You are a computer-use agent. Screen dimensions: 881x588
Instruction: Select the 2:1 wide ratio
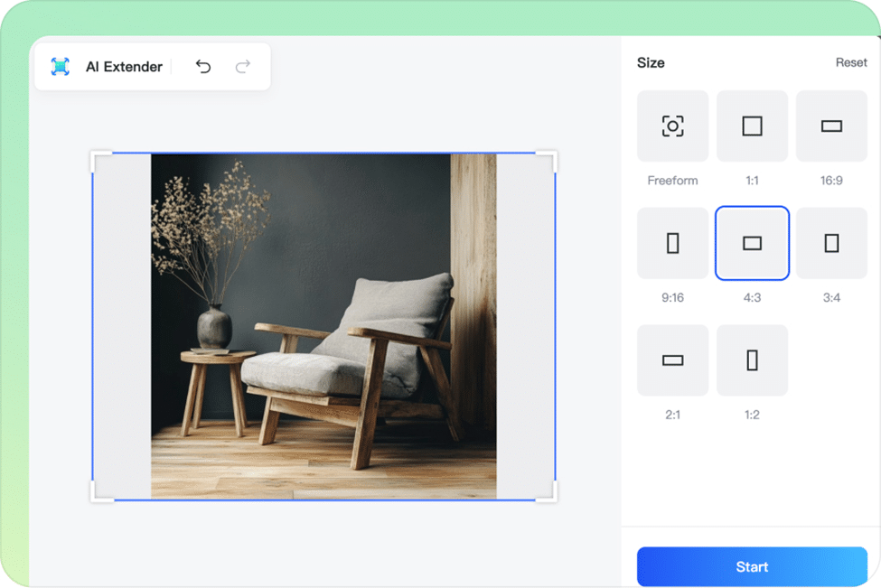[x=672, y=360]
